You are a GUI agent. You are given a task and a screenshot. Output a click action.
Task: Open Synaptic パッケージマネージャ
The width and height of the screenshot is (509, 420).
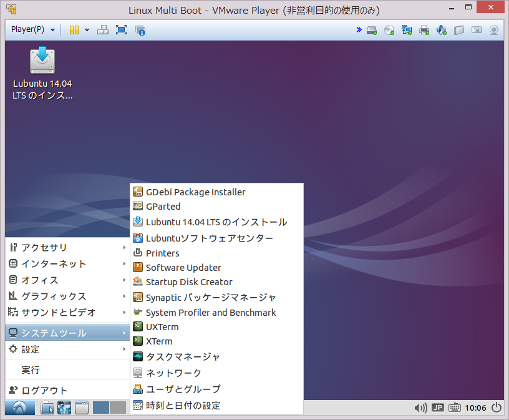tap(216, 297)
